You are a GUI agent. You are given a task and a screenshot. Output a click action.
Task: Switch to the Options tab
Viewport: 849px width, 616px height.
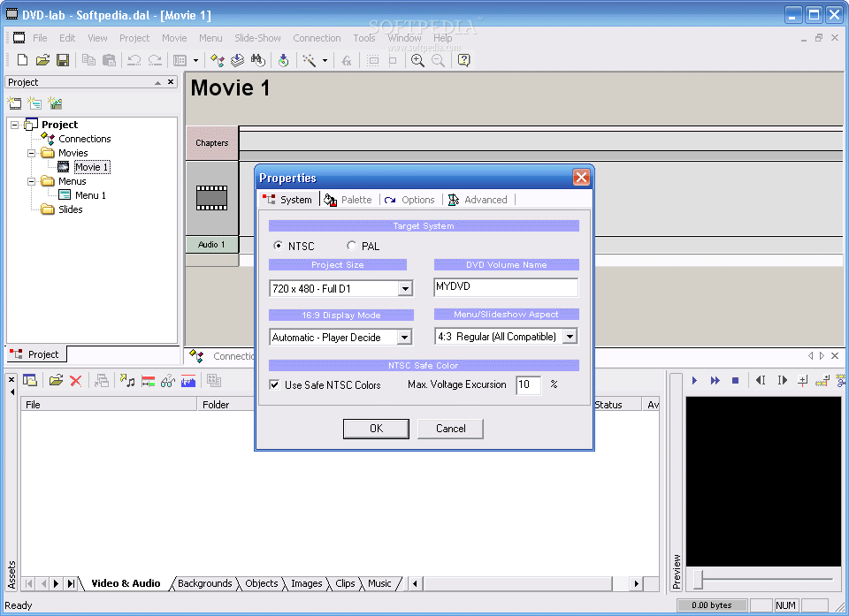click(x=409, y=200)
